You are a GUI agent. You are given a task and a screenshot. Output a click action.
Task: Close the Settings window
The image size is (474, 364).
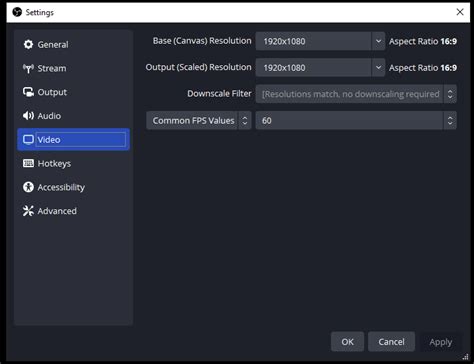point(460,12)
